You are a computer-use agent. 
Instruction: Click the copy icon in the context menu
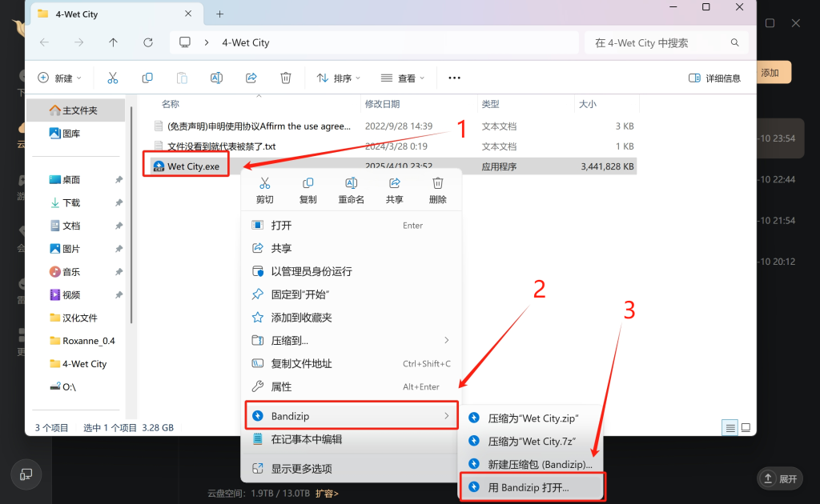307,184
